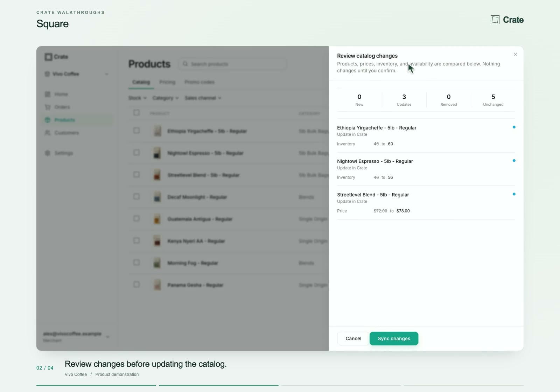Open Home via sidebar icon

[48, 94]
